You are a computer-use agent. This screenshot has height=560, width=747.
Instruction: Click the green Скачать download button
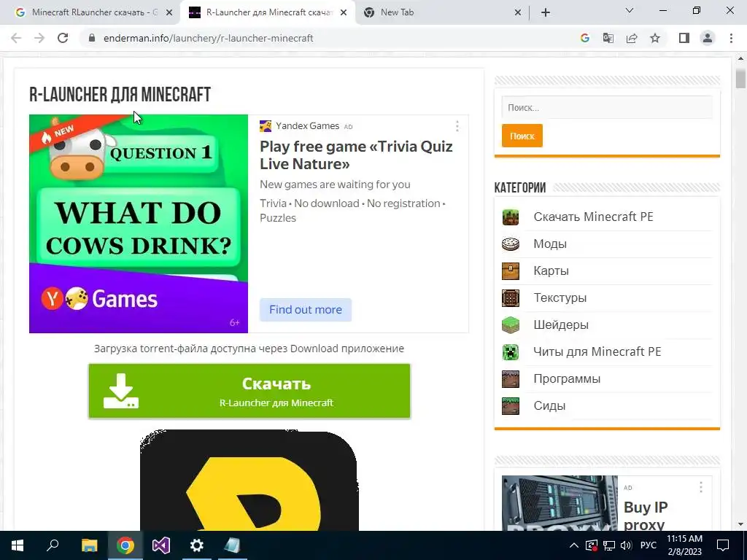[x=249, y=391]
